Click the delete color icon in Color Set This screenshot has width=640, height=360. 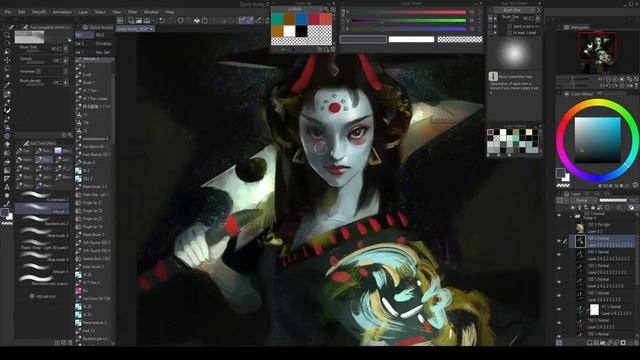coord(333,49)
